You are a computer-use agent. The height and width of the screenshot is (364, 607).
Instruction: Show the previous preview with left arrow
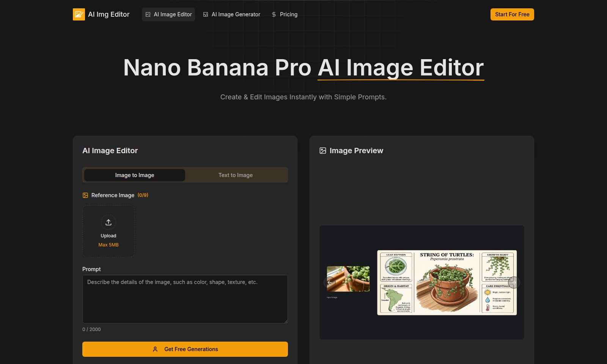coord(330,282)
